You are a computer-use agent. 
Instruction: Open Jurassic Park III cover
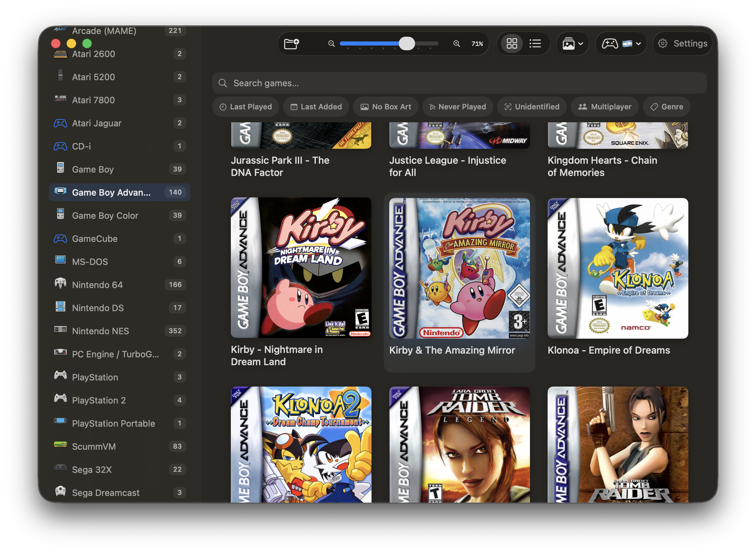point(301,136)
